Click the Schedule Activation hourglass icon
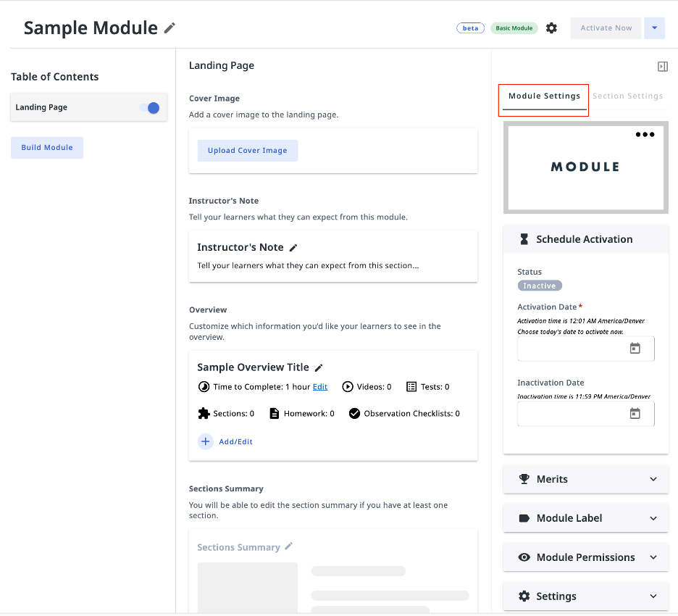This screenshot has width=678, height=616. [524, 239]
